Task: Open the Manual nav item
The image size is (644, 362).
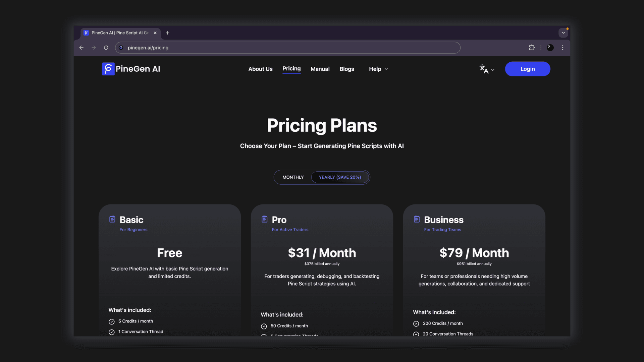Action: coord(320,69)
